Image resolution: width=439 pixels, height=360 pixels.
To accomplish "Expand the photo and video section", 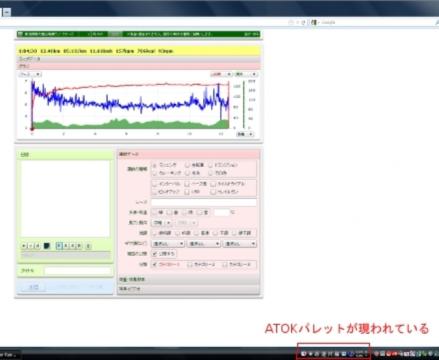I will tap(188, 289).
